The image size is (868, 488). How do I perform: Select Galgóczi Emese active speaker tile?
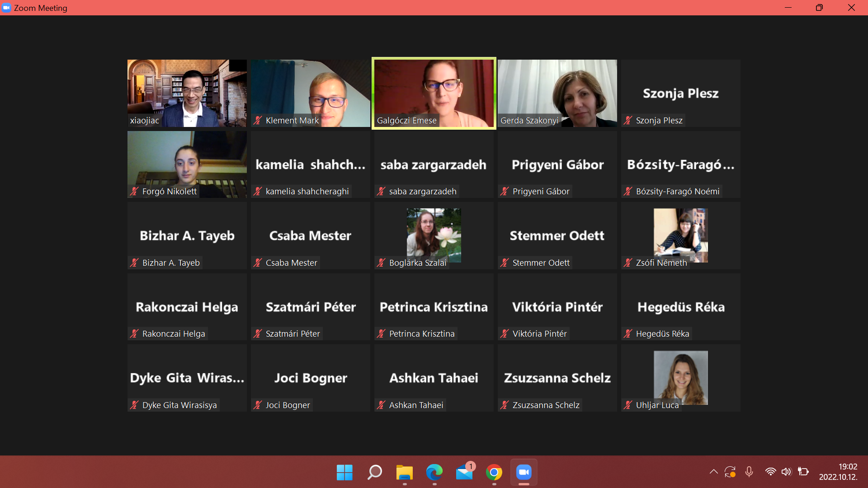(434, 93)
